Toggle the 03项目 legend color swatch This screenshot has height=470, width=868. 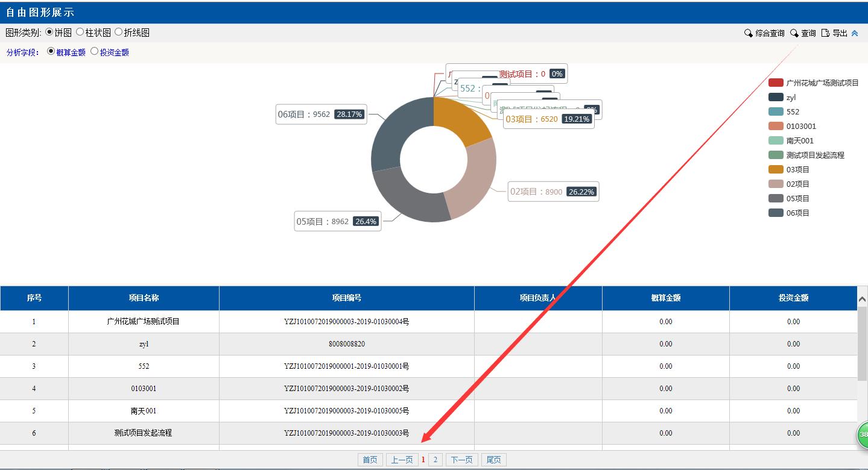coord(776,169)
